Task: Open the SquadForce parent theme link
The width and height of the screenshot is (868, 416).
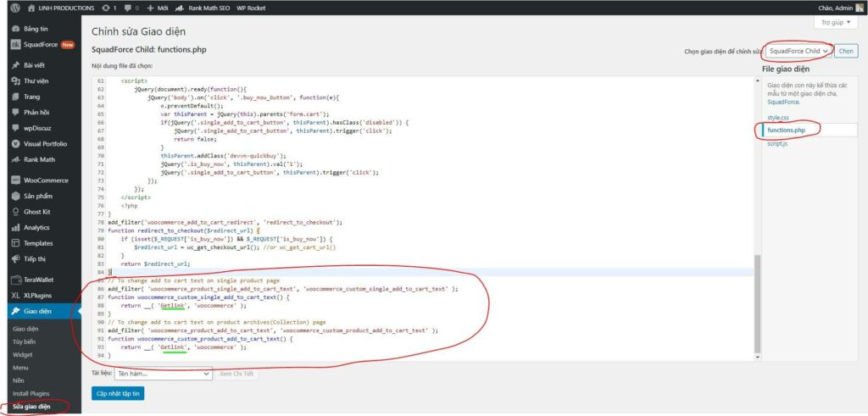Action: pos(782,102)
